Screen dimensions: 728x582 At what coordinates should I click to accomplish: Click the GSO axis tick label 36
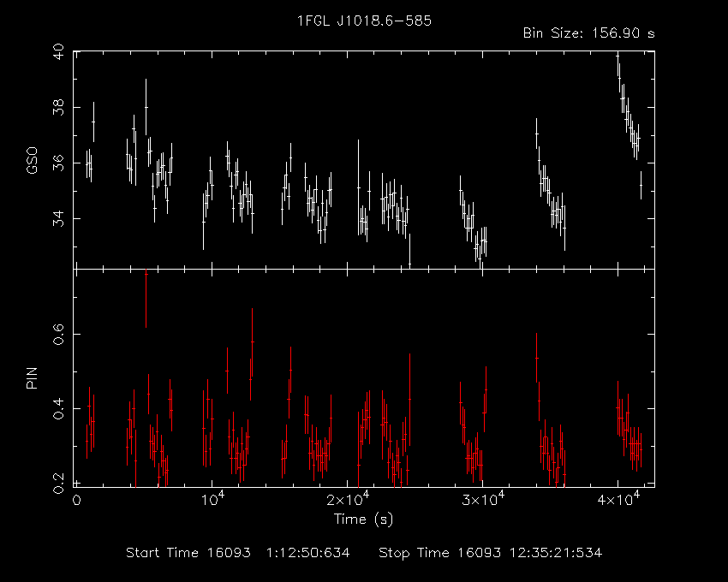tap(59, 163)
